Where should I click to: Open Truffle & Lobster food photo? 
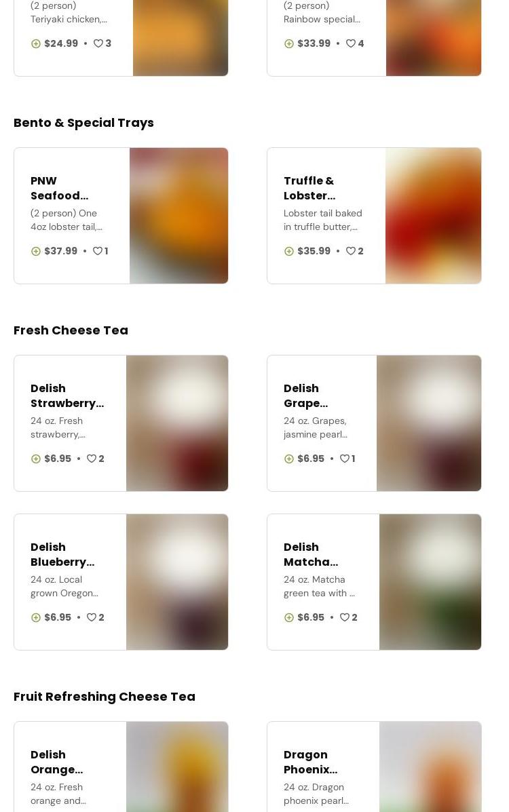pos(433,216)
